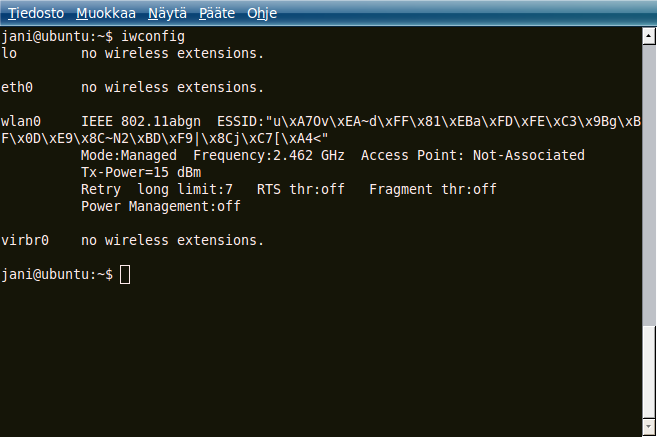Click the scrollbar track below the thumb
This screenshot has height=437, width=657.
click(x=649, y=371)
